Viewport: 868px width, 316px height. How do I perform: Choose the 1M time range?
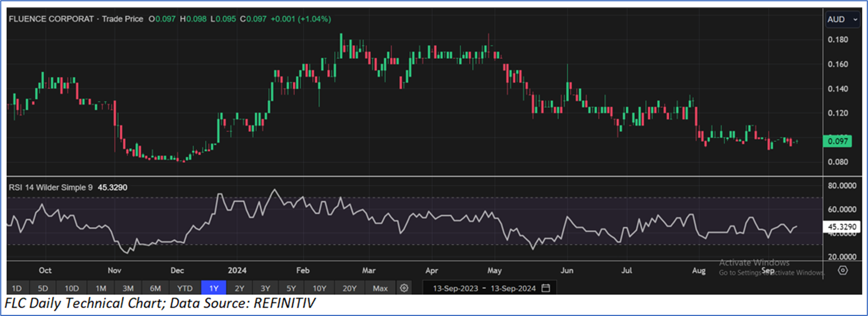[x=100, y=288]
